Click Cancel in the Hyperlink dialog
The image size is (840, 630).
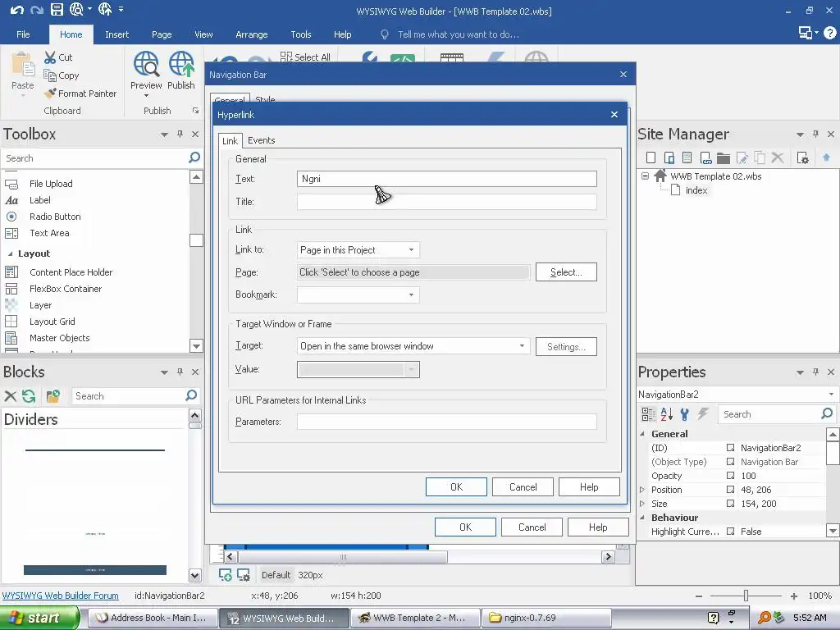(x=523, y=487)
